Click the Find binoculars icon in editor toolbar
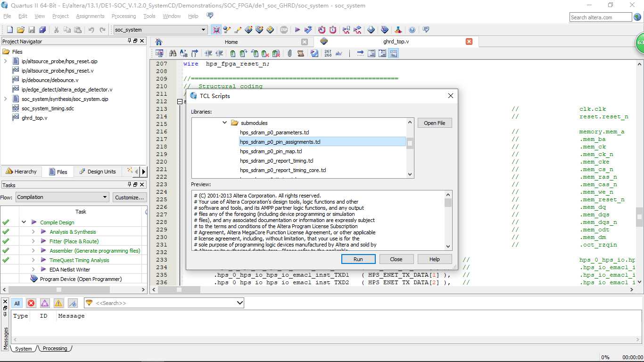644x362 pixels. 173,53
